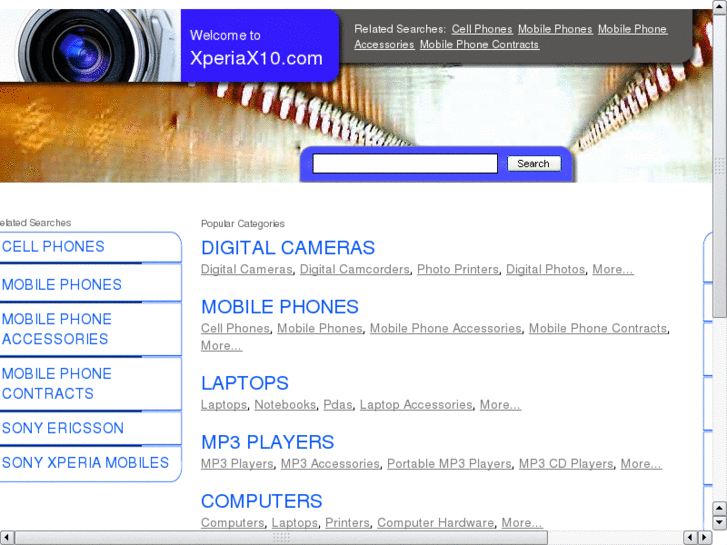The height and width of the screenshot is (545, 727).
Task: Click the horizontal scrollbar thumb
Action: tap(281, 538)
